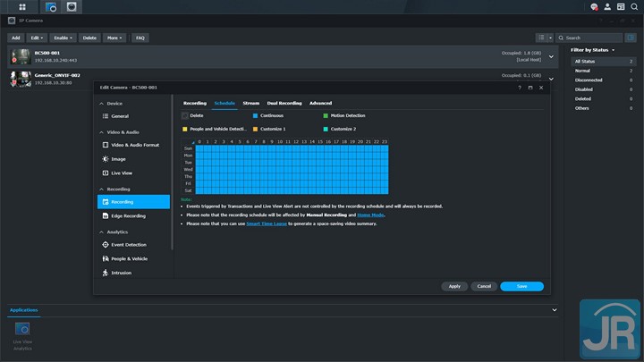Image resolution: width=644 pixels, height=362 pixels.
Task: Open Image settings in sidebar
Action: (x=118, y=158)
